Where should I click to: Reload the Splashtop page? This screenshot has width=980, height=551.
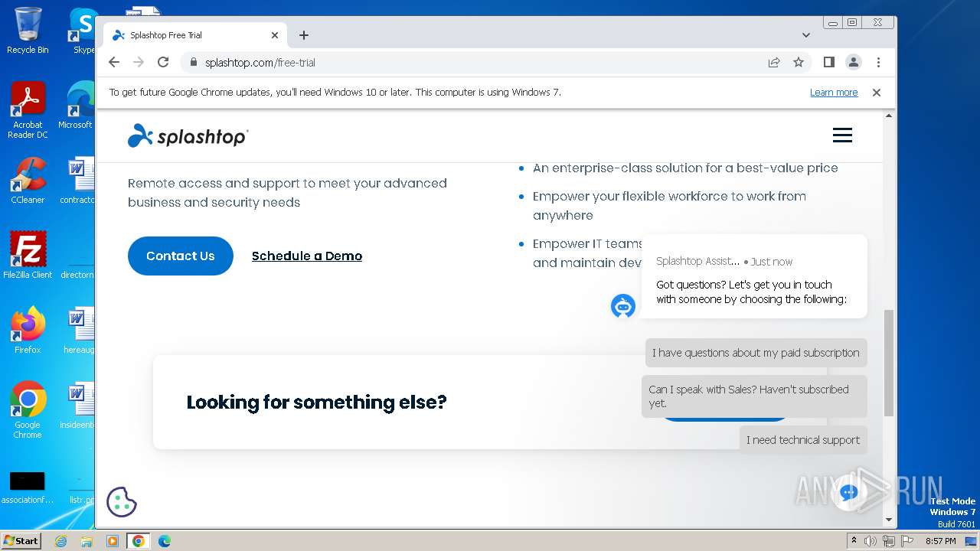[163, 62]
